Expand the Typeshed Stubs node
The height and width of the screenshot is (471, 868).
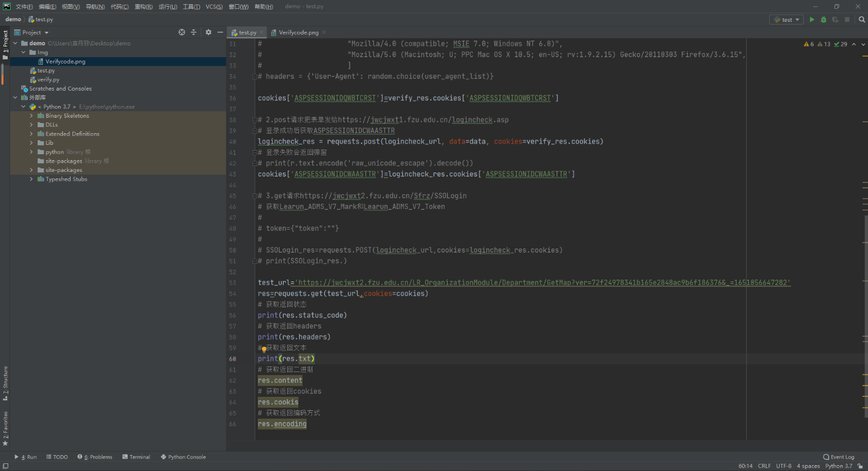[x=32, y=179]
